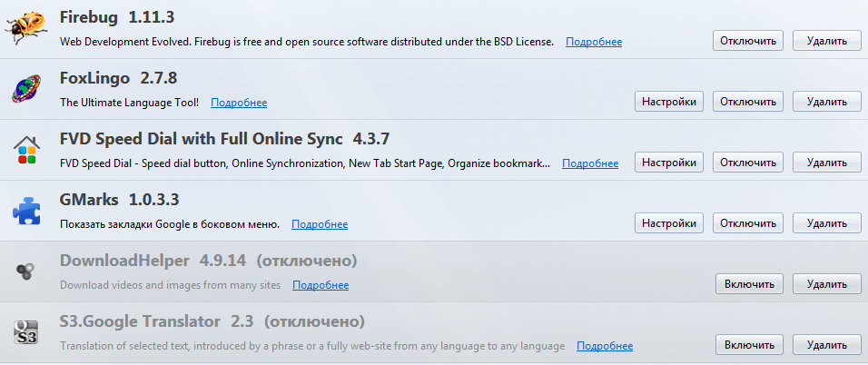Viewport: 868px width, 365px height.
Task: Disable Firebug with the Отключить button
Action: pyautogui.click(x=748, y=41)
